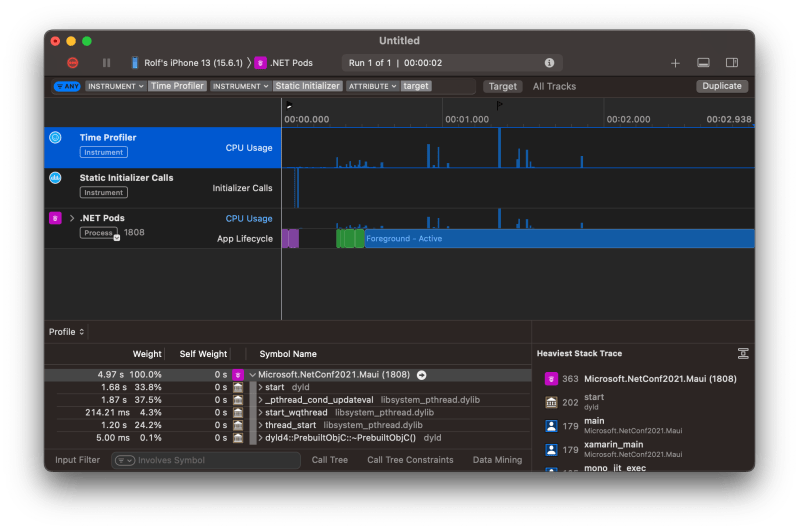Expand the .NET Pods track row
799x530 pixels.
(x=72, y=218)
